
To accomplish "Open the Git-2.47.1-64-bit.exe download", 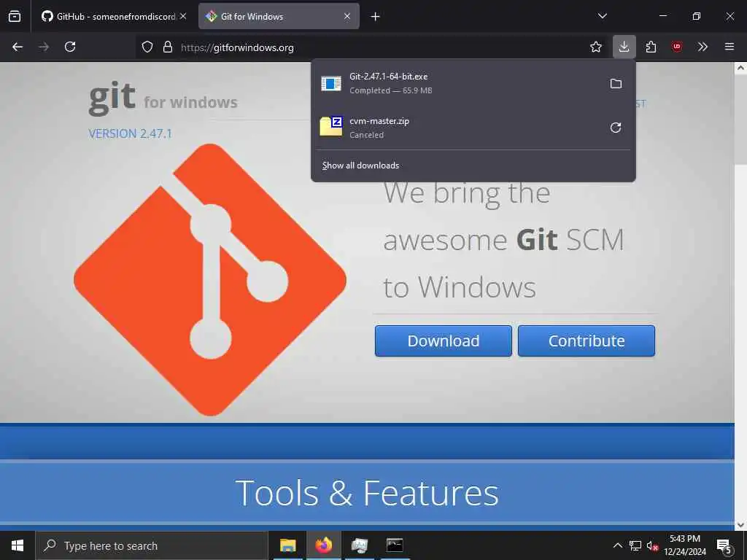I will coord(457,83).
